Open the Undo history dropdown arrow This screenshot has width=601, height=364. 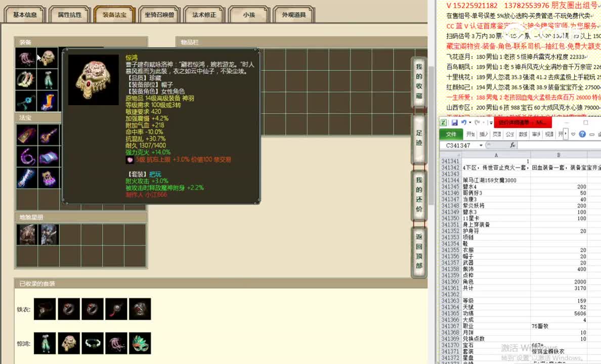(470, 122)
